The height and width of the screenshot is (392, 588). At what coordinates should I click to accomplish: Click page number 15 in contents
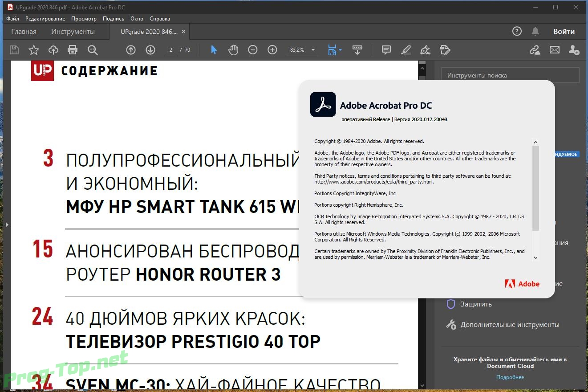click(43, 249)
